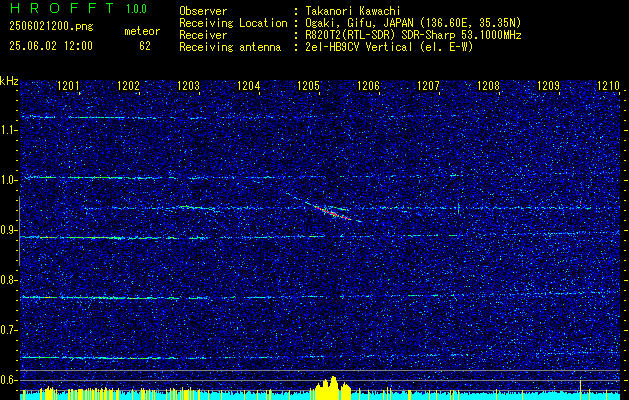Click the Ogaki, Gifu, JAPAN location text
The width and height of the screenshot is (629, 400).
(411, 23)
